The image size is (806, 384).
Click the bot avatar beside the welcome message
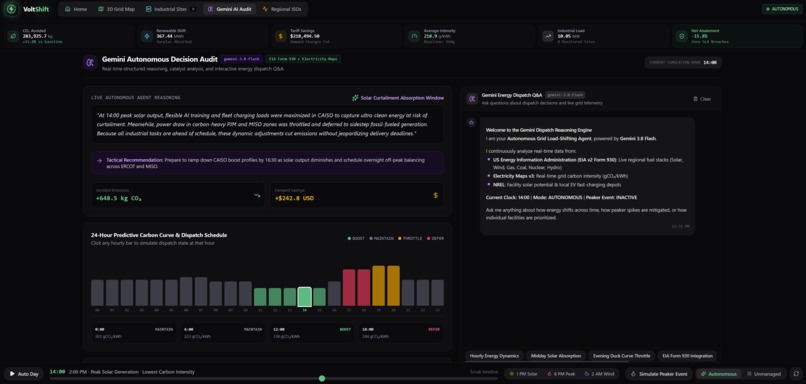point(472,122)
